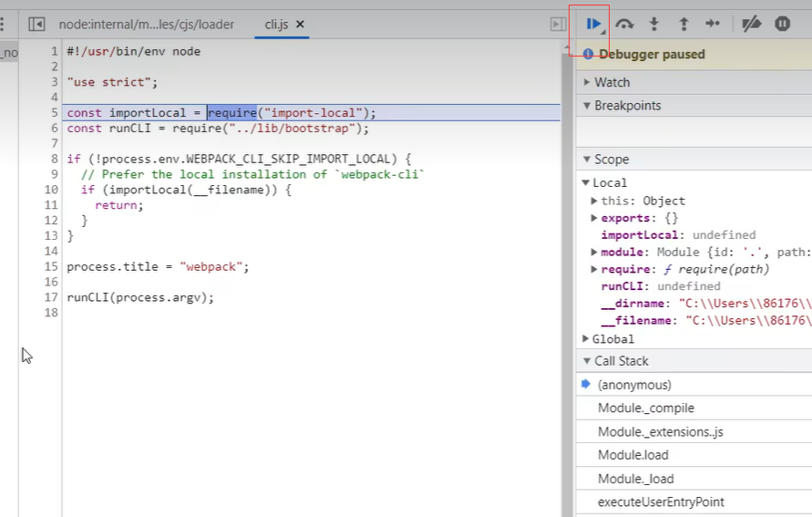Viewport: 812px width, 517px height.
Task: Hide the file navigator sidebar
Action: coord(36,24)
